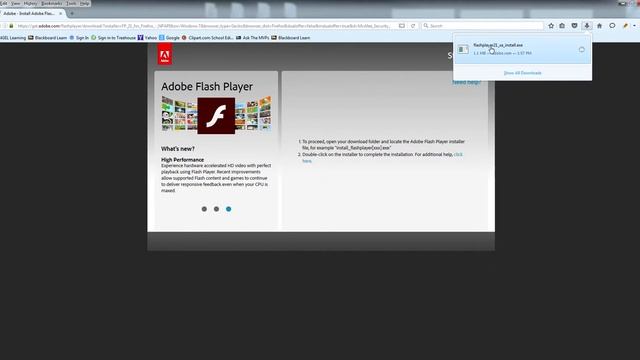Go to the Home page icon
640x360 pixels.
coord(600,26)
